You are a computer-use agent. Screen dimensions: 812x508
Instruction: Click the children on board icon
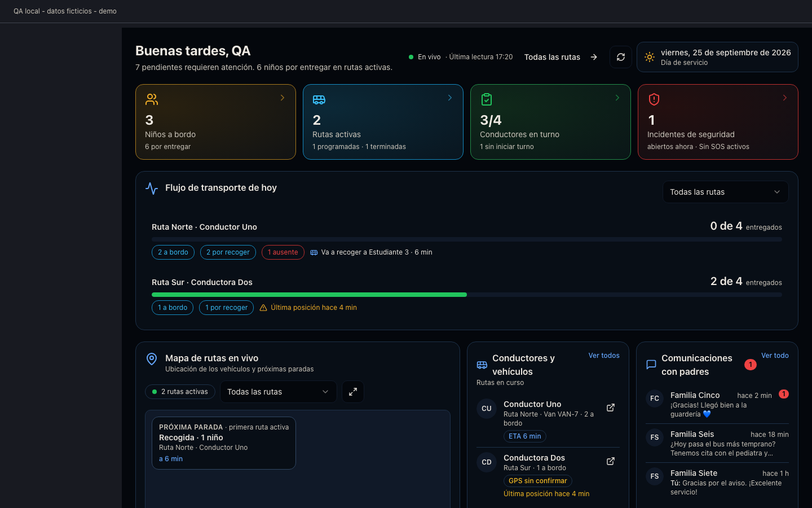152,99
